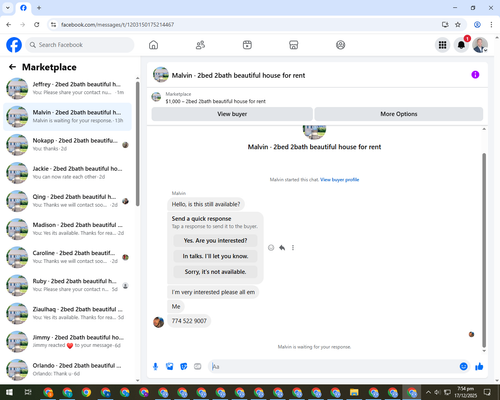
Task: Open Jeffrey conversation
Action: pyautogui.click(x=67, y=89)
